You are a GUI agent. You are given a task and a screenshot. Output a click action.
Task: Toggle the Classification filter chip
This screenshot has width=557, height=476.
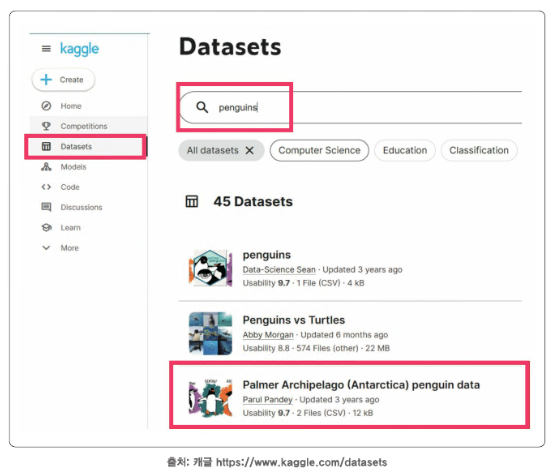(x=479, y=150)
